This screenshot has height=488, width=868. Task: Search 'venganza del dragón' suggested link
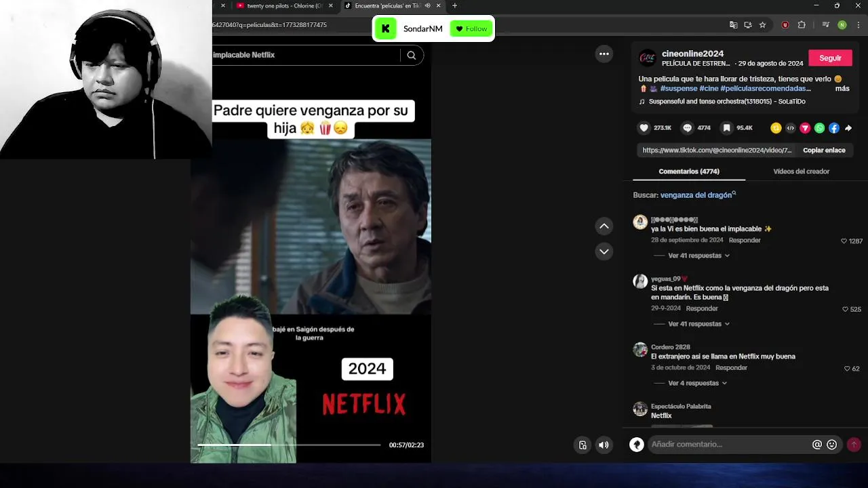tap(696, 195)
